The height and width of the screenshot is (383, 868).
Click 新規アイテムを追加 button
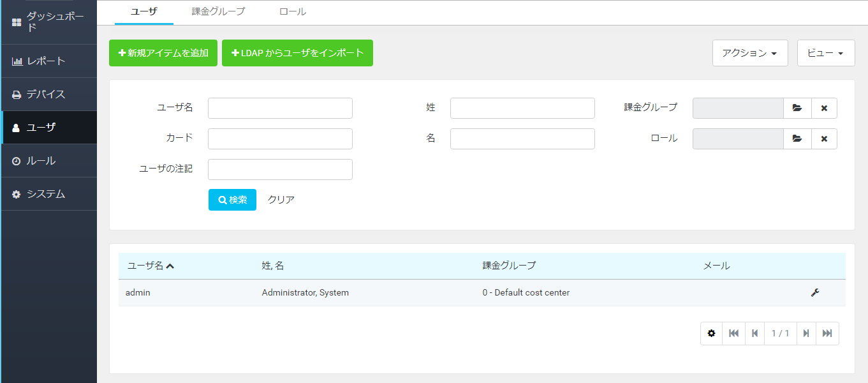pos(163,53)
